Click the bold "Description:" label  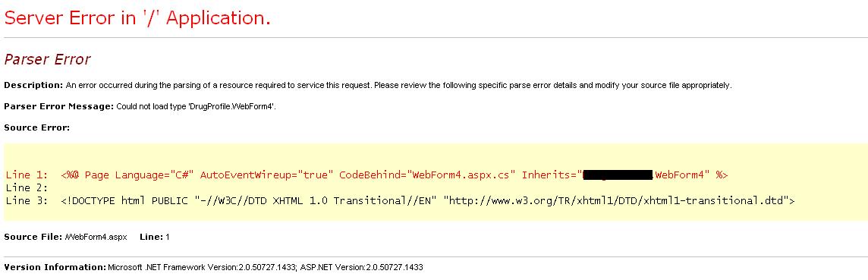[34, 85]
